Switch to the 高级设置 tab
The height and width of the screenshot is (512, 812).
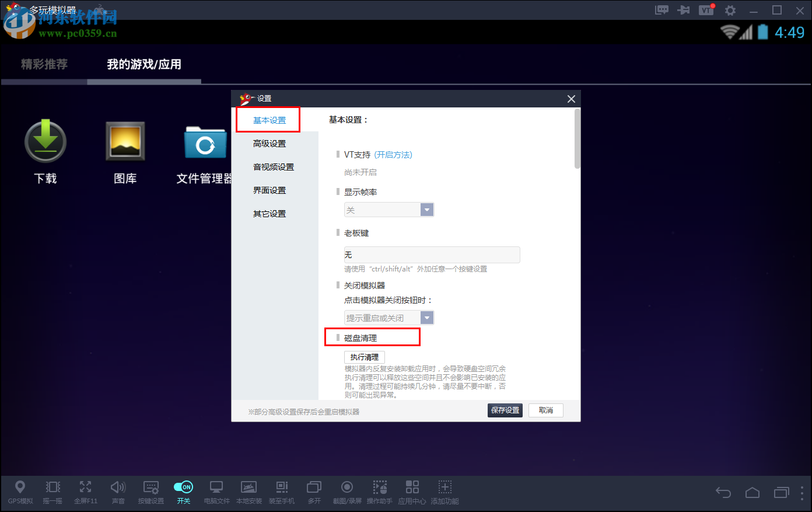[x=269, y=143]
